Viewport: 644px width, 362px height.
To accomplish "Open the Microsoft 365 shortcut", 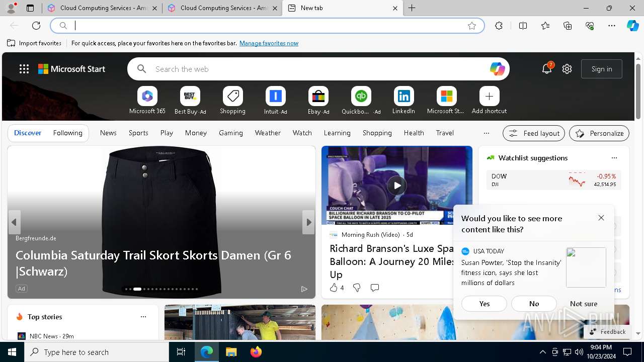I will pos(147,101).
